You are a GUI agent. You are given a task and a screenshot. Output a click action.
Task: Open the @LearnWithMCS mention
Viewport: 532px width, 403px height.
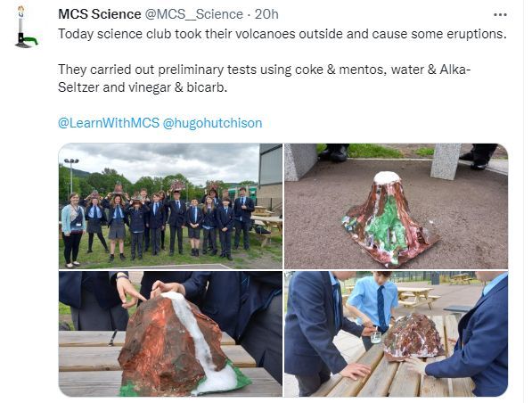click(109, 122)
